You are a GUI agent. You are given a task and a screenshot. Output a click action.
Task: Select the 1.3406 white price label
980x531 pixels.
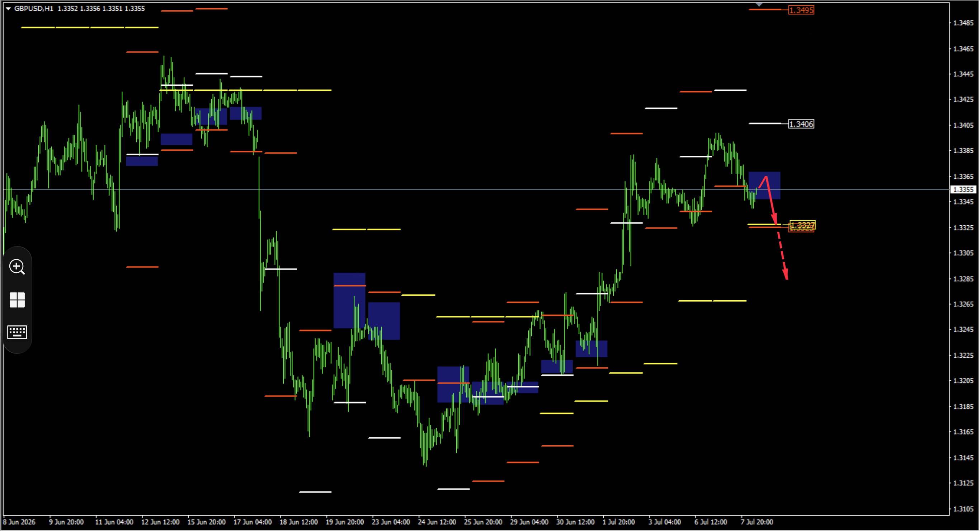(801, 124)
